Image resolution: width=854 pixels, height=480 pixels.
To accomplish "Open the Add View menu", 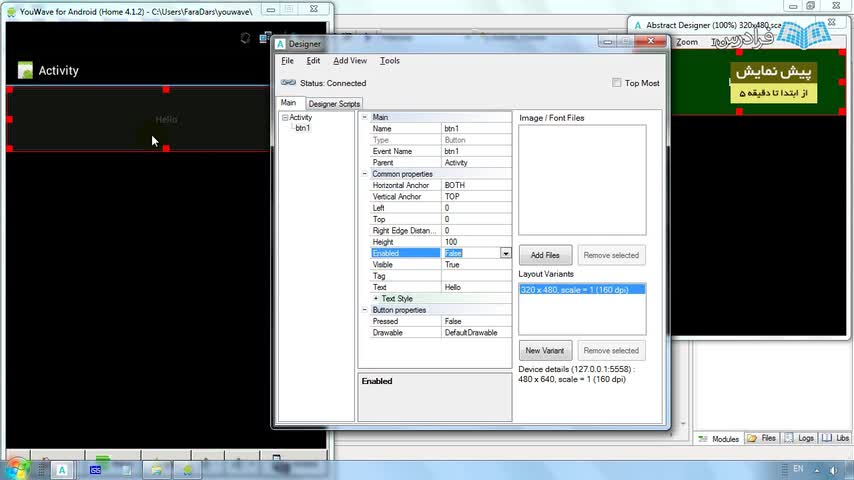I will [350, 60].
